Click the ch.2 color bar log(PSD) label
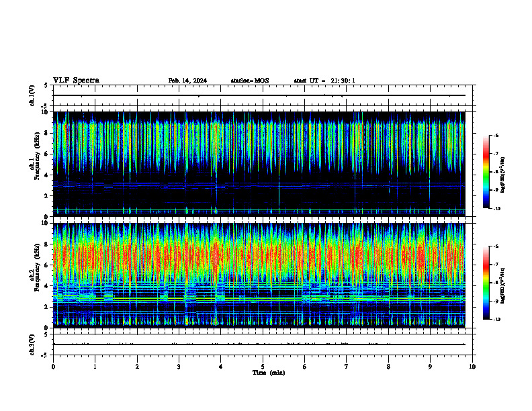Viewport: 532px width, 411px height. pos(503,285)
